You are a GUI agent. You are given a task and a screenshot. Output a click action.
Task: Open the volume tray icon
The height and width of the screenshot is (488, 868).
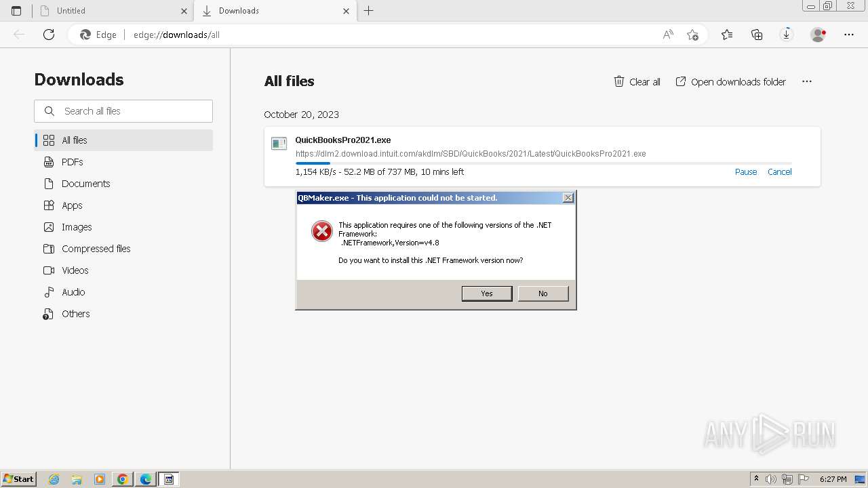771,479
